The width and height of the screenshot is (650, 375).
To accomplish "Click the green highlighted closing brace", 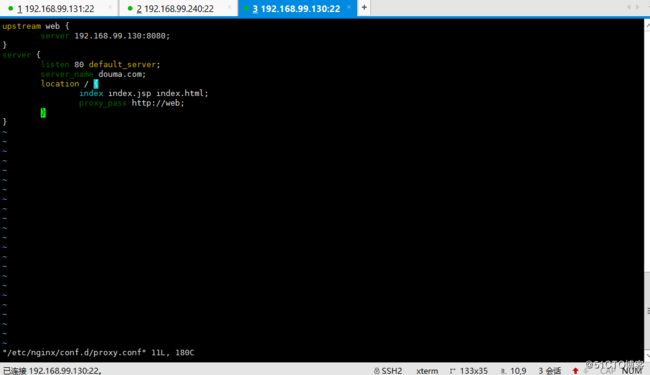I will coord(43,112).
